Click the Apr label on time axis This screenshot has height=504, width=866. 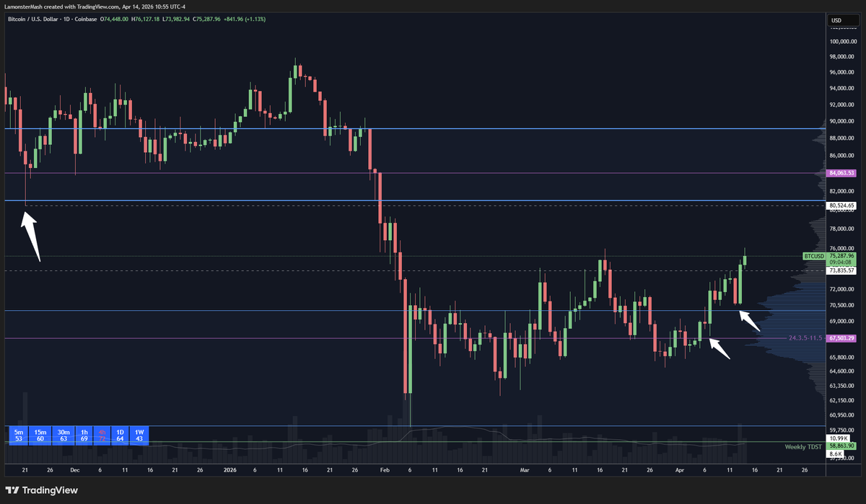pos(680,469)
